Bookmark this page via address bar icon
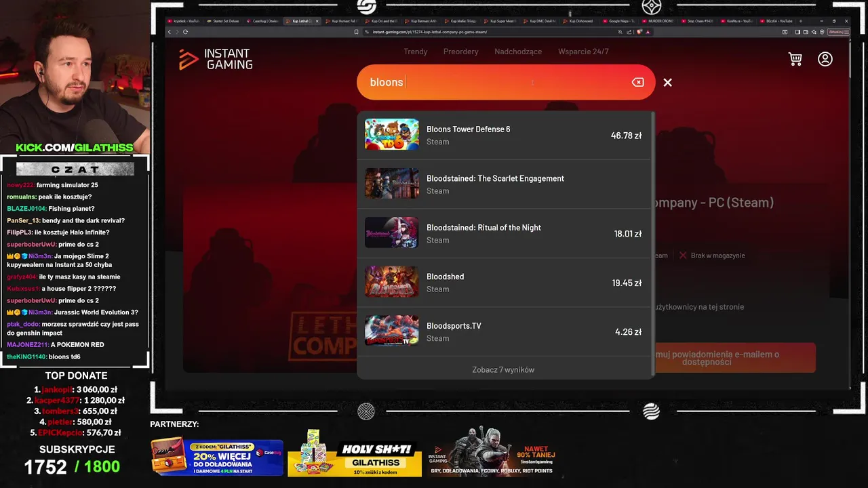The image size is (868, 488). coord(357,32)
